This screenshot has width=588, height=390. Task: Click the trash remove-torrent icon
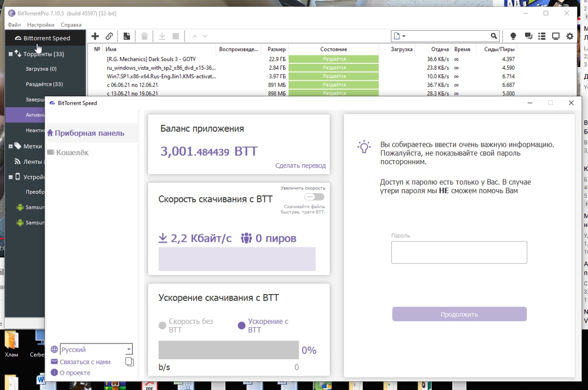(144, 36)
